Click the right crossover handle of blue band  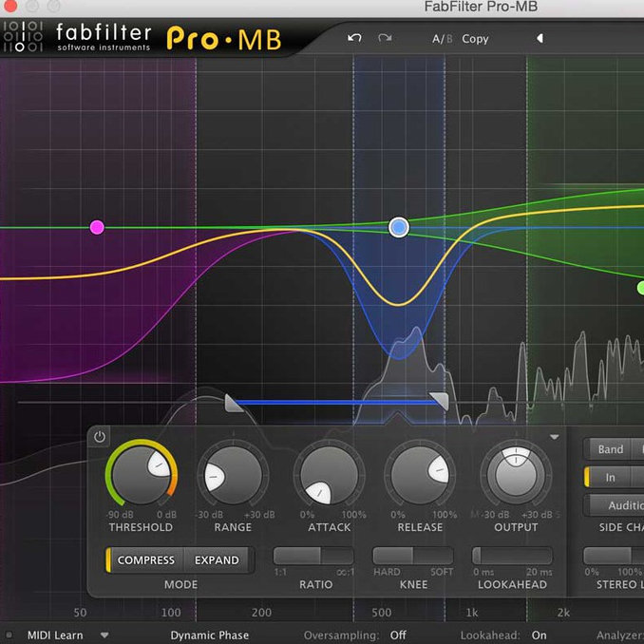coord(439,402)
